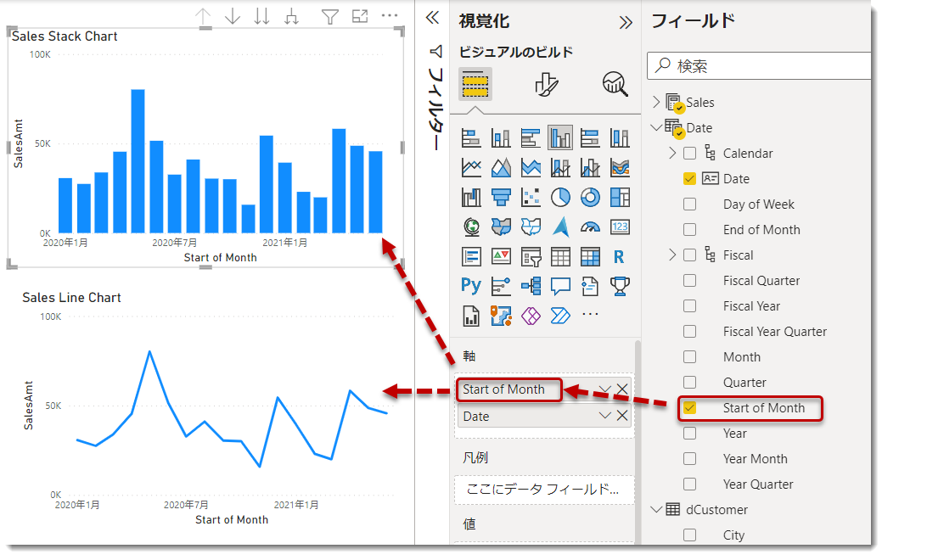This screenshot has height=560, width=927.
Task: Collapse the Date table
Action: pos(655,127)
